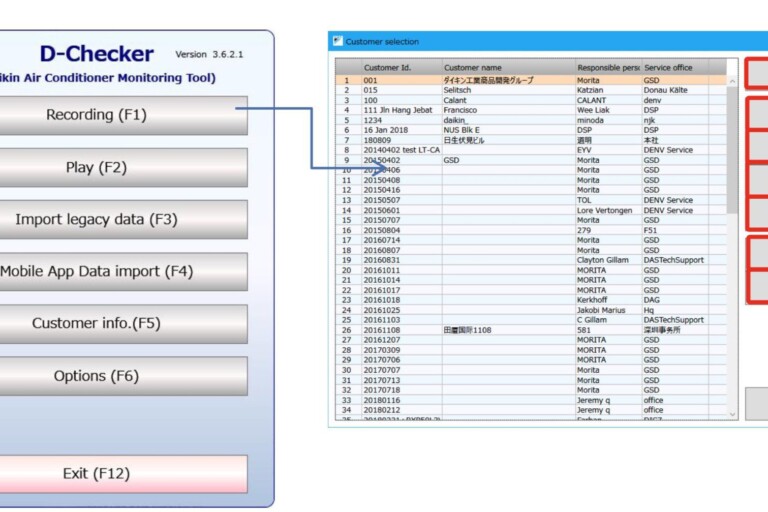Select customer Id 20150507
The image size is (768, 512).
click(x=531, y=200)
